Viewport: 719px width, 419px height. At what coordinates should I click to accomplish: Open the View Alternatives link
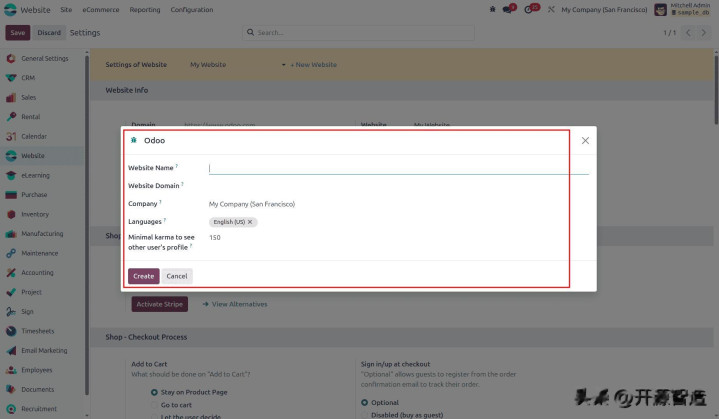(x=235, y=304)
